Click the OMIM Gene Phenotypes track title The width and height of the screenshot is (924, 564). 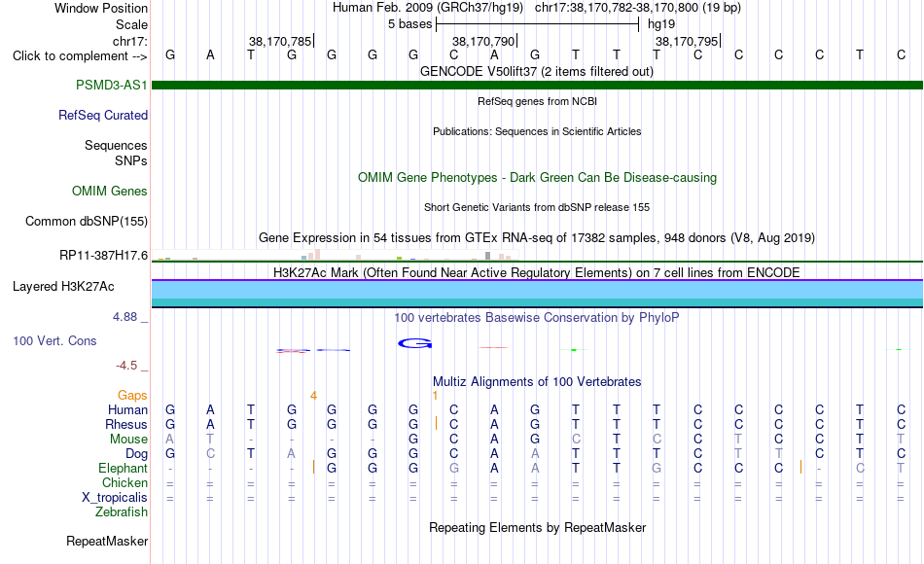(x=537, y=177)
